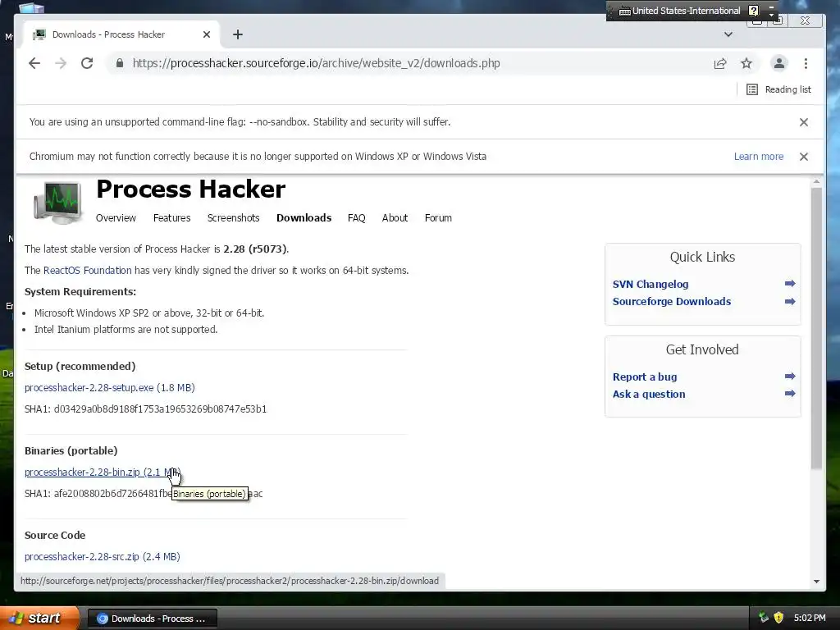Open the Screenshots nav item
Viewport: 840px width, 630px height.
[234, 218]
